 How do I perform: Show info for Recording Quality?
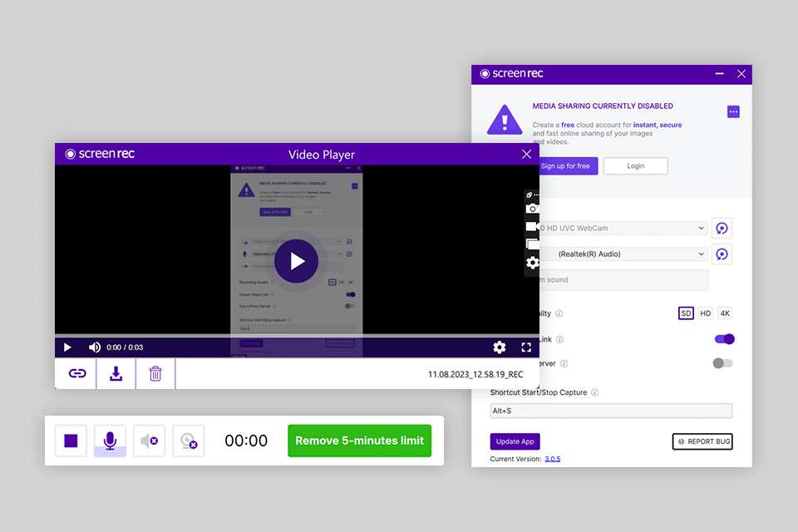point(559,313)
